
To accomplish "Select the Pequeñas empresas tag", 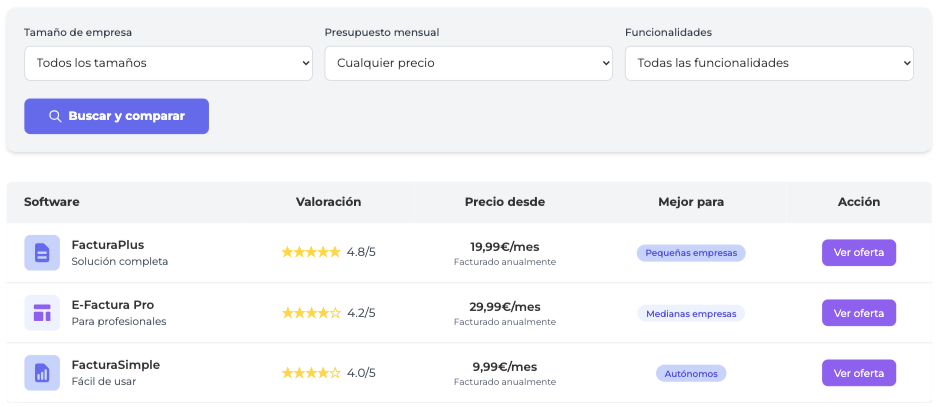I will [x=691, y=253].
